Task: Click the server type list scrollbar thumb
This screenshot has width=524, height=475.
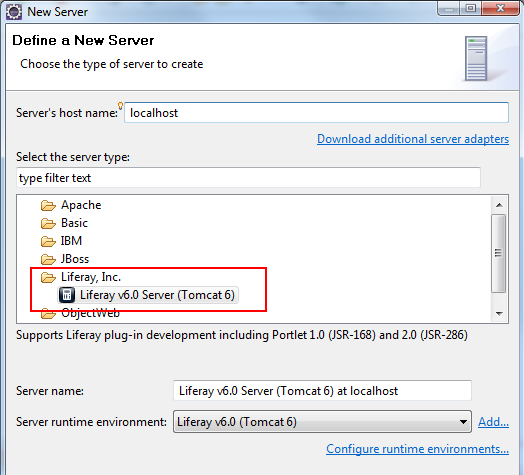Action: coord(499,253)
